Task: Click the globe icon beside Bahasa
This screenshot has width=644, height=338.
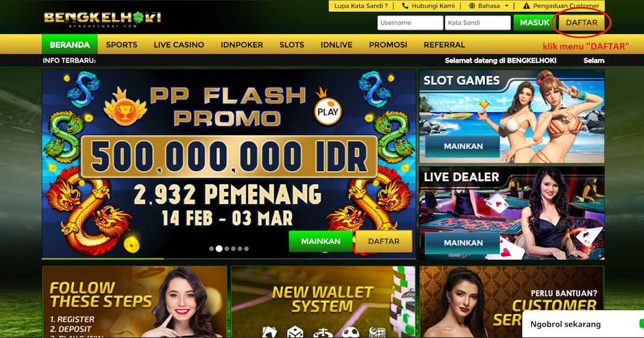Action: [472, 6]
